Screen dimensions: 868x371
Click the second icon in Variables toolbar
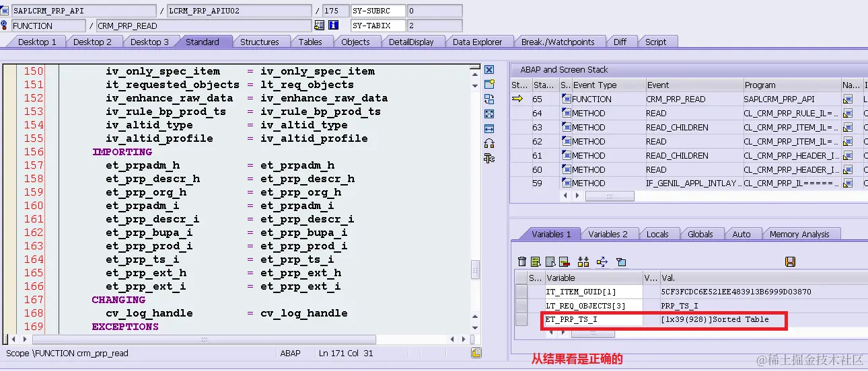point(536,261)
